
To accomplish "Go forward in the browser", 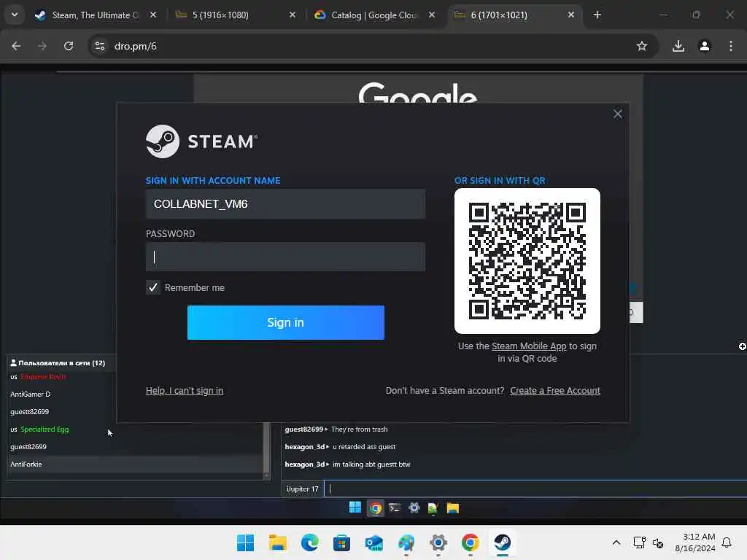I will pos(42,46).
